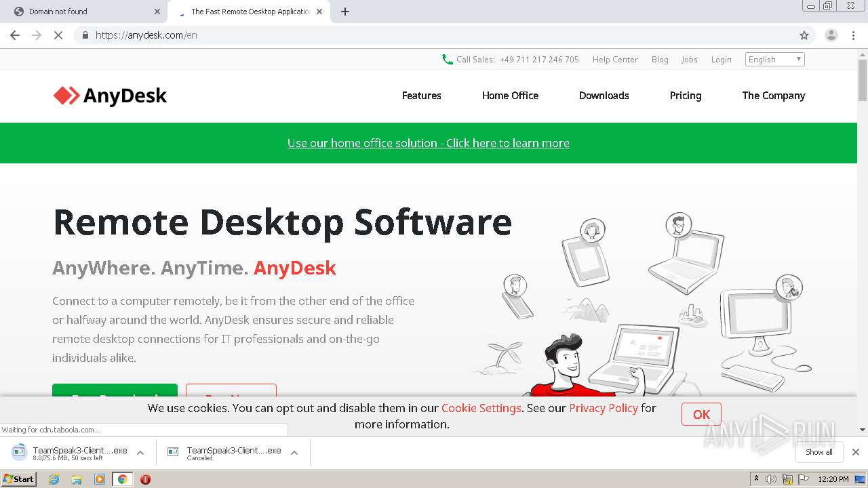Open the Jobs link
This screenshot has width=868, height=488.
[690, 60]
